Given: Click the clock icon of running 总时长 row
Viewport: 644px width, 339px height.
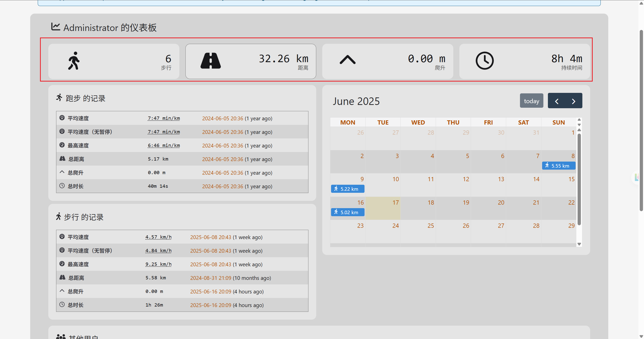Looking at the screenshot, I should tap(62, 186).
